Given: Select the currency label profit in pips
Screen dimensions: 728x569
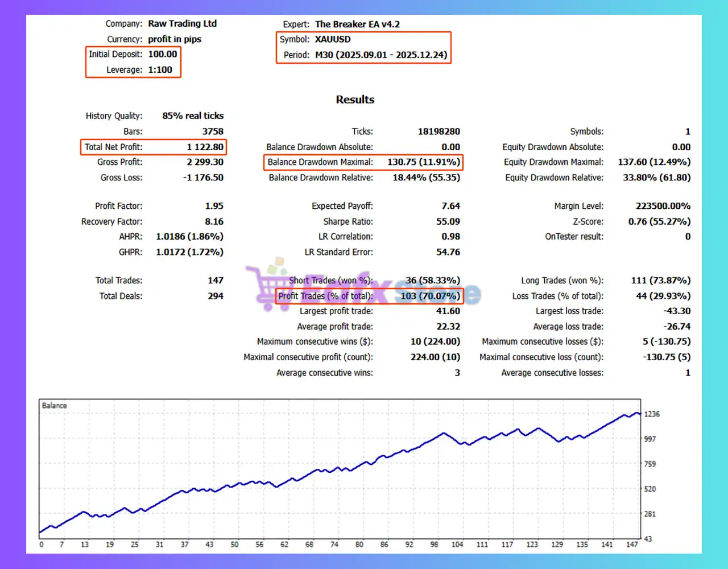Looking at the screenshot, I should tap(175, 39).
